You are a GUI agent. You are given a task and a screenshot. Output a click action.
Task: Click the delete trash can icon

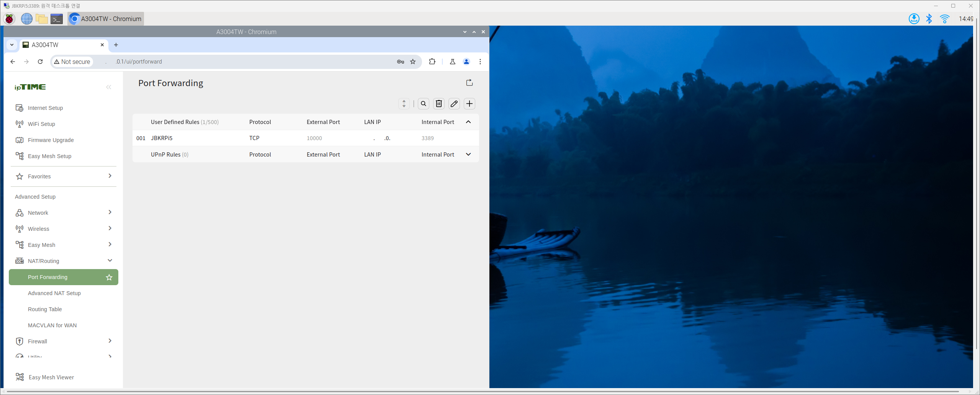[x=438, y=104]
